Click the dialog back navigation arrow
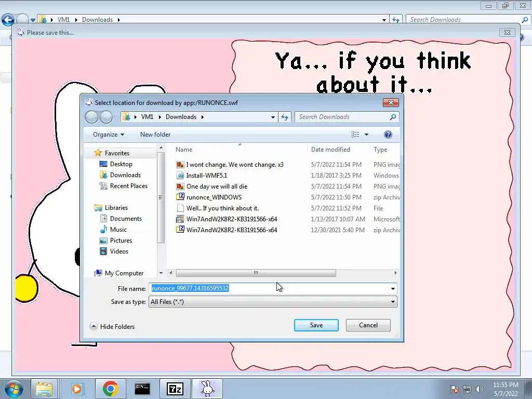532x399 pixels. [91, 117]
